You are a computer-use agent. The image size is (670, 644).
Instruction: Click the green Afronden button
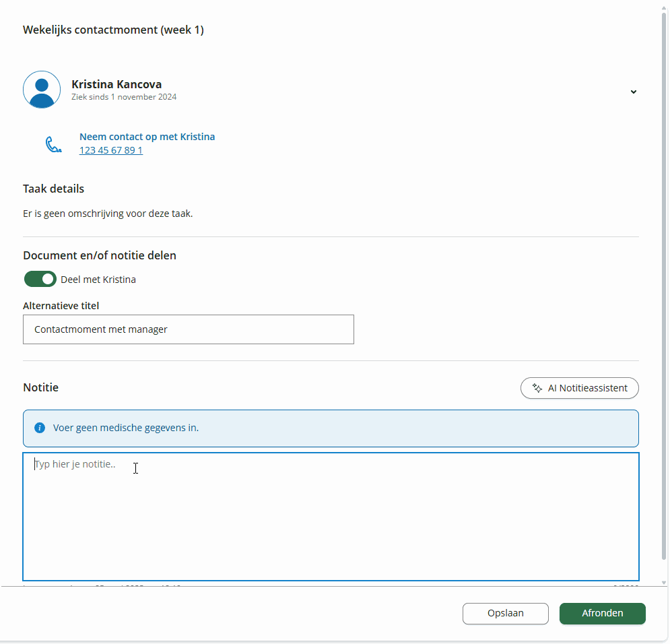coord(603,613)
